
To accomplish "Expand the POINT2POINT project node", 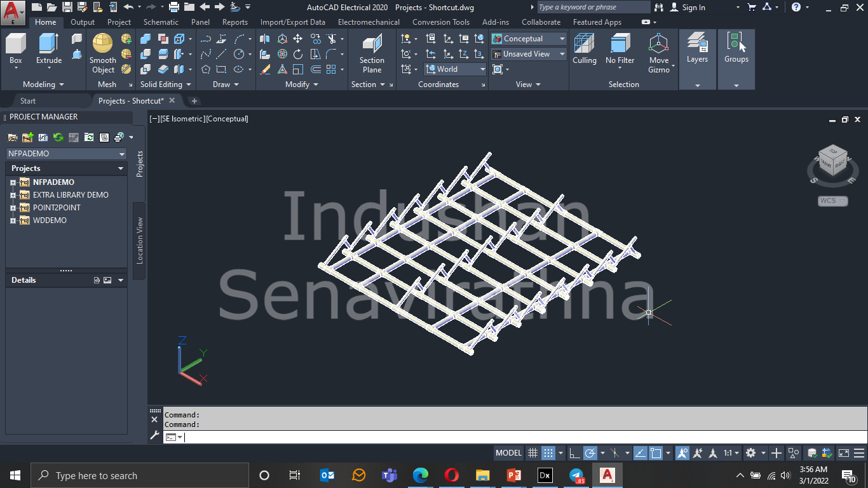I will [x=13, y=208].
